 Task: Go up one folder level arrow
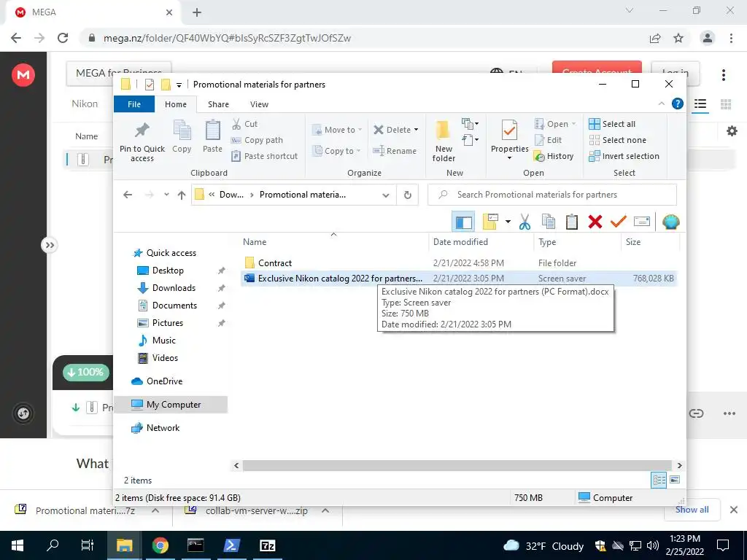pos(182,195)
